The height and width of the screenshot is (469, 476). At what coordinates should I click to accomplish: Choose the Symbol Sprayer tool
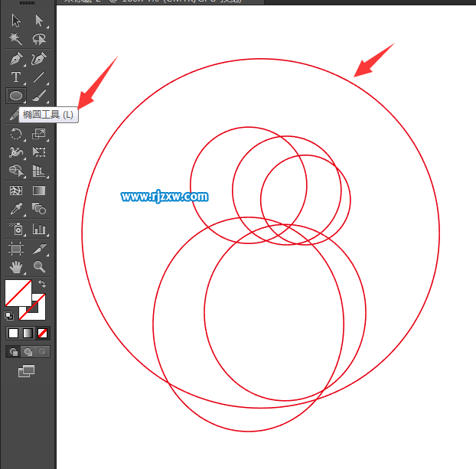tap(16, 229)
